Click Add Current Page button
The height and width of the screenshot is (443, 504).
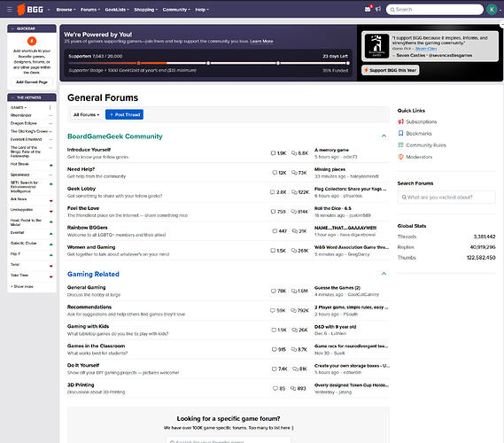pyautogui.click(x=32, y=82)
